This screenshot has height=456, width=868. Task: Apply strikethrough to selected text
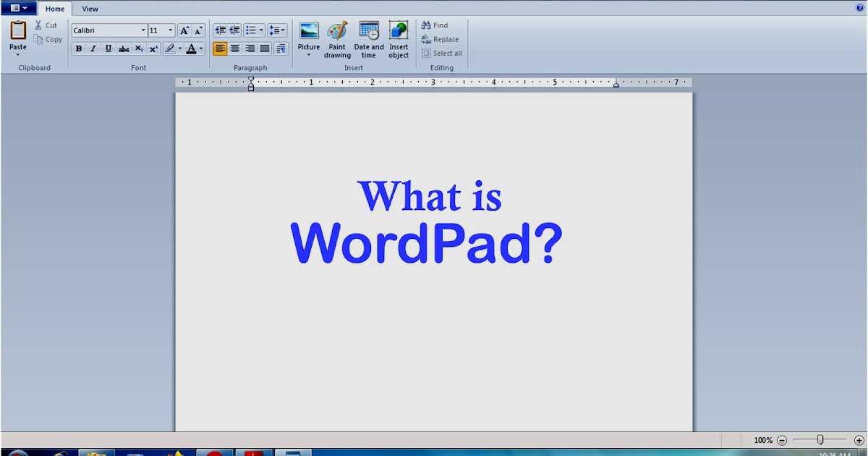tap(123, 48)
